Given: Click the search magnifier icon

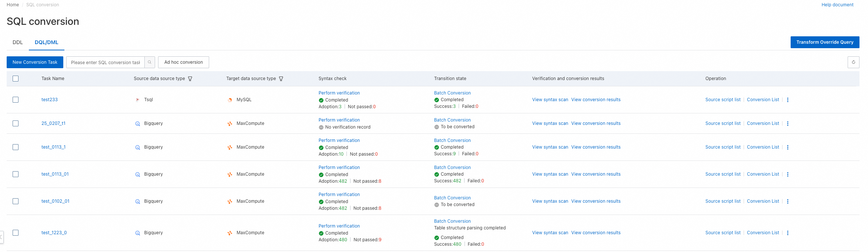Looking at the screenshot, I should (150, 62).
